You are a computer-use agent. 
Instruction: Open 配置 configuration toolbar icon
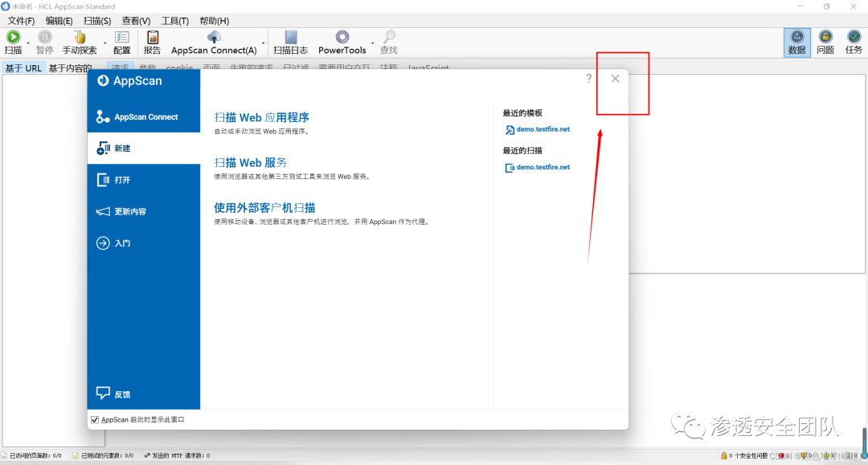tap(122, 37)
